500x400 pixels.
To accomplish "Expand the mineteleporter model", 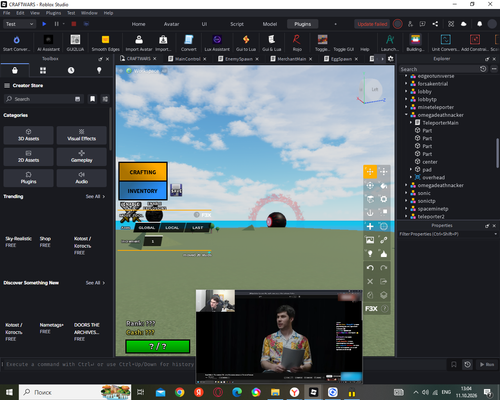I will 406,107.
